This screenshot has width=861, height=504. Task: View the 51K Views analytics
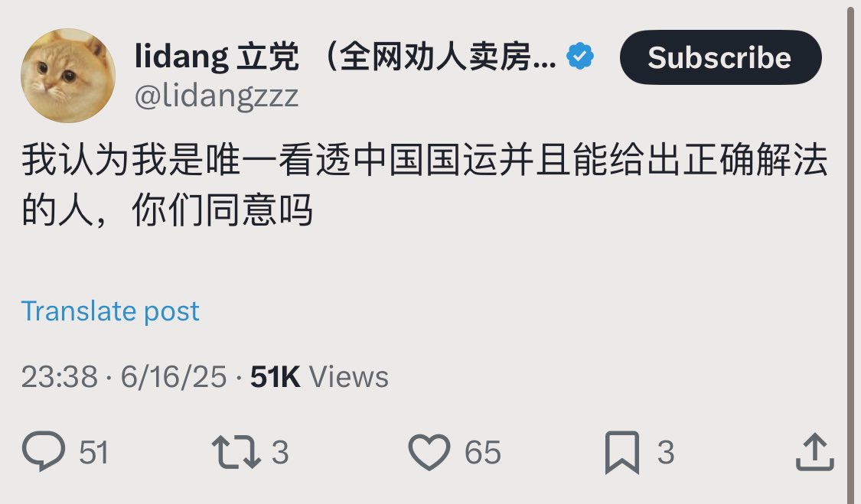(319, 376)
